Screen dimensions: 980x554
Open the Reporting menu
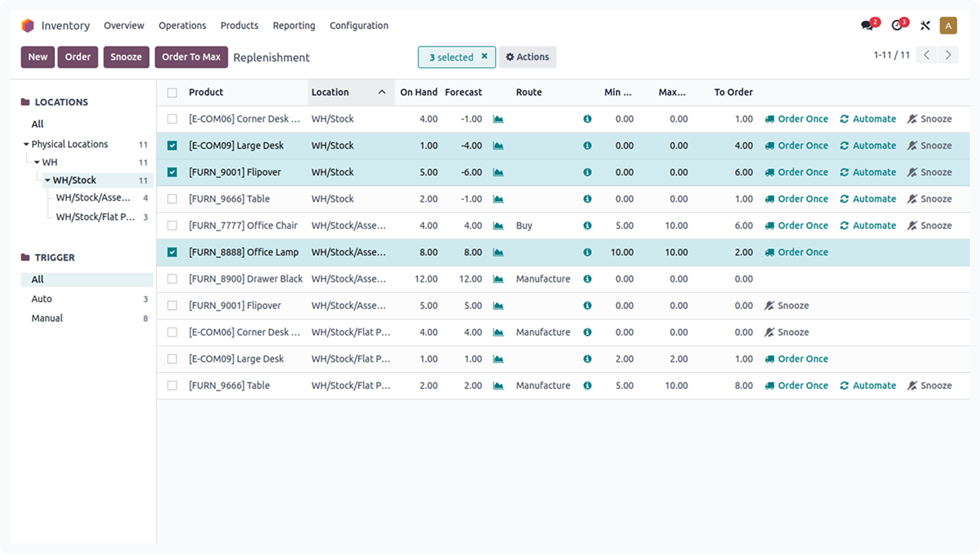(293, 25)
